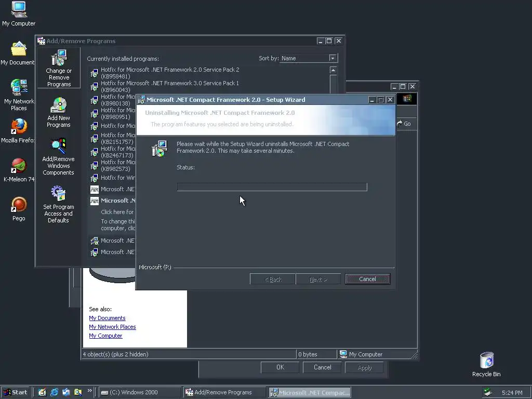This screenshot has width=532, height=399.
Task: Open Set Program Access and Defaults
Action: 59,204
